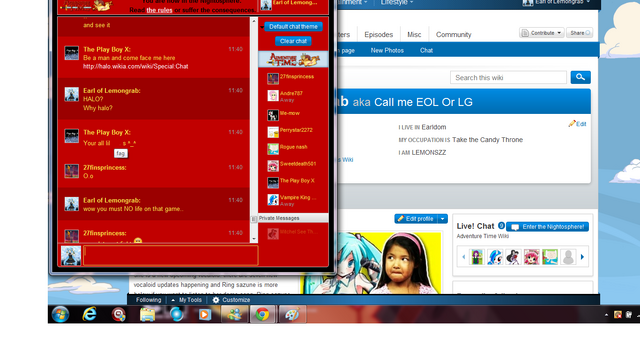Click the Edit profile button
Screen dimensions: 640x360
[x=416, y=219]
